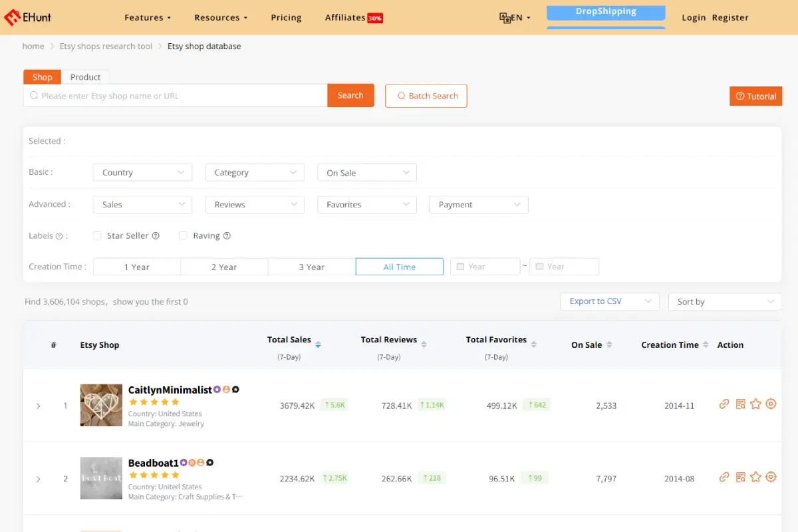Image resolution: width=798 pixels, height=532 pixels.
Task: Click the Raving help icon
Action: 227,235
